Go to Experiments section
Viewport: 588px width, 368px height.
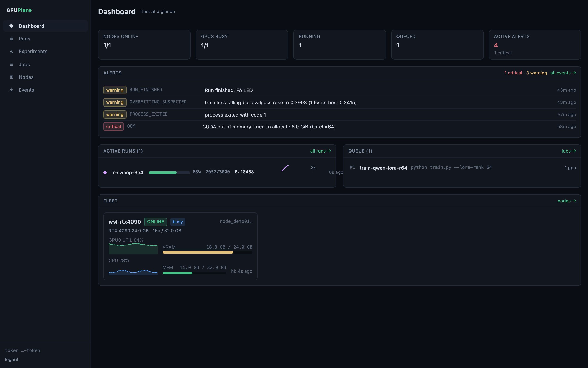(46, 52)
